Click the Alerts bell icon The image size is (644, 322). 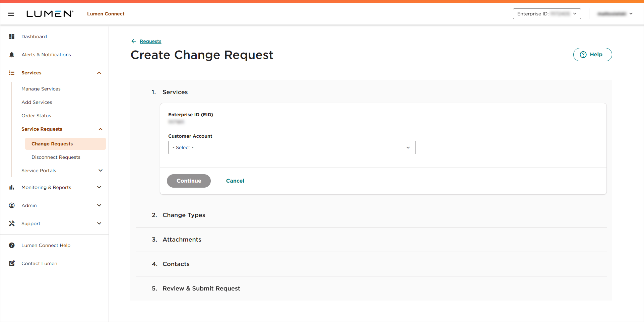(x=12, y=55)
